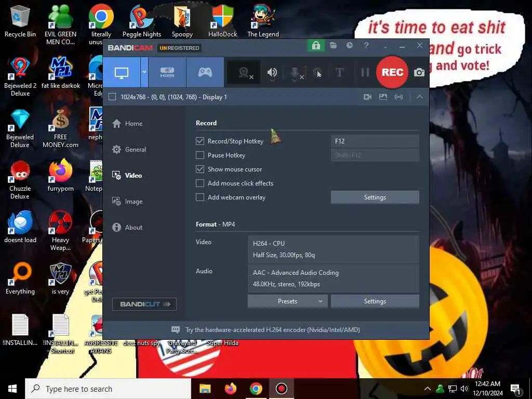
Task: Open the Presets dropdown
Action: coord(287,301)
